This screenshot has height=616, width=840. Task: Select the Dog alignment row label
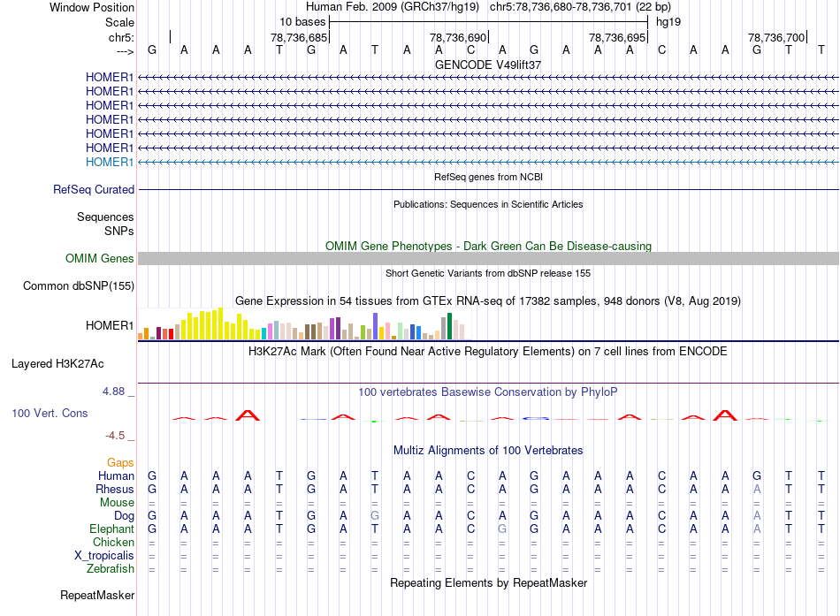click(x=124, y=516)
